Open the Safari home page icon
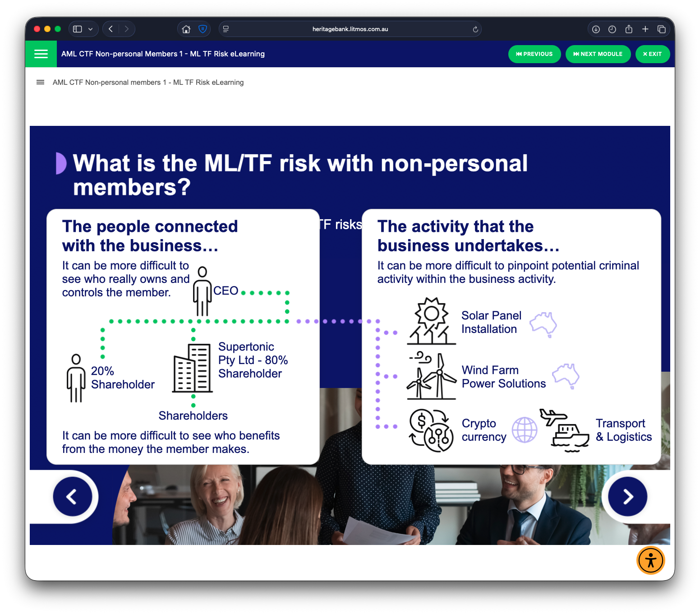This screenshot has height=614, width=700. click(x=186, y=29)
